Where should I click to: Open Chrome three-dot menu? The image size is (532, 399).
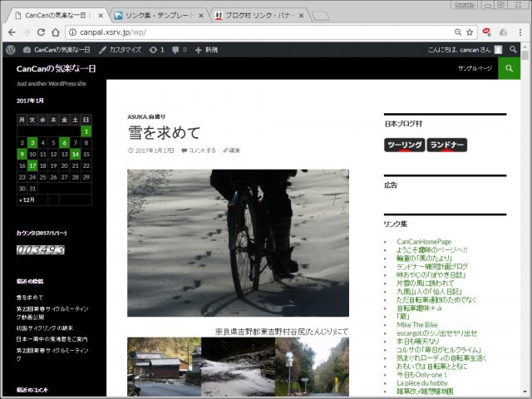(x=520, y=32)
